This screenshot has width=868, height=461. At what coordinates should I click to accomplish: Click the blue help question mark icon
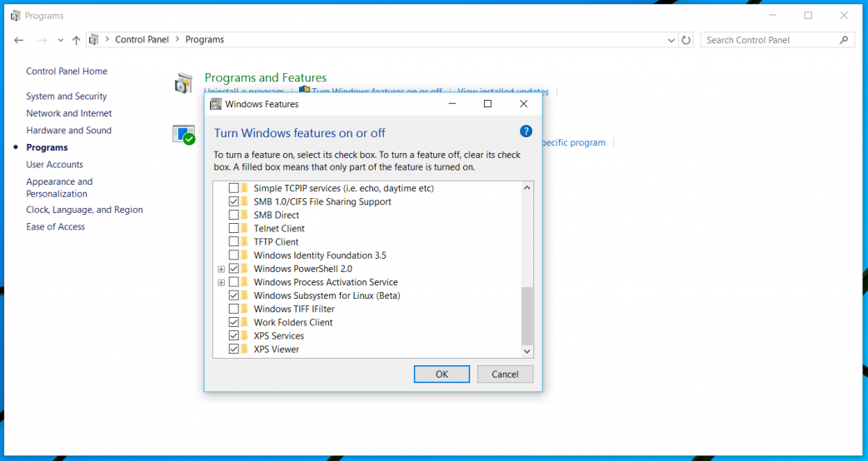click(x=526, y=131)
